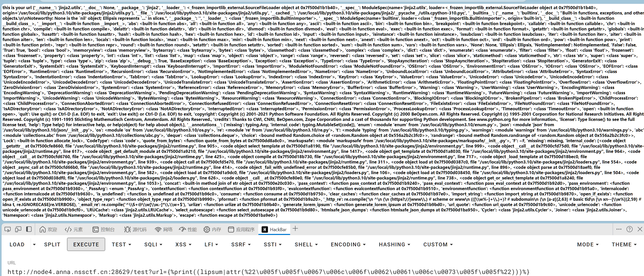Switch to the Application (应用程序) tab
This screenshot has width=644, height=276.
[241, 229]
